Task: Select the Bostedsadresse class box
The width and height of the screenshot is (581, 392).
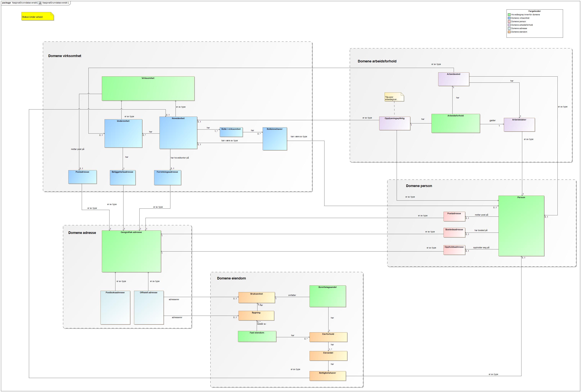Action: [454, 233]
